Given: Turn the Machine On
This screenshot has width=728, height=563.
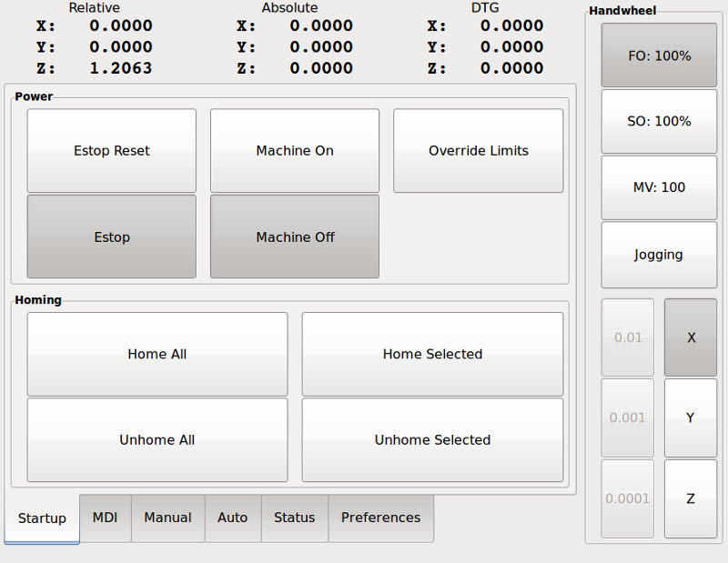Looking at the screenshot, I should click(294, 150).
